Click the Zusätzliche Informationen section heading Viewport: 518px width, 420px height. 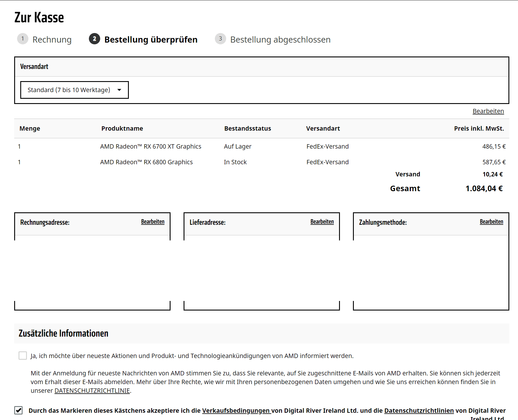(63, 333)
